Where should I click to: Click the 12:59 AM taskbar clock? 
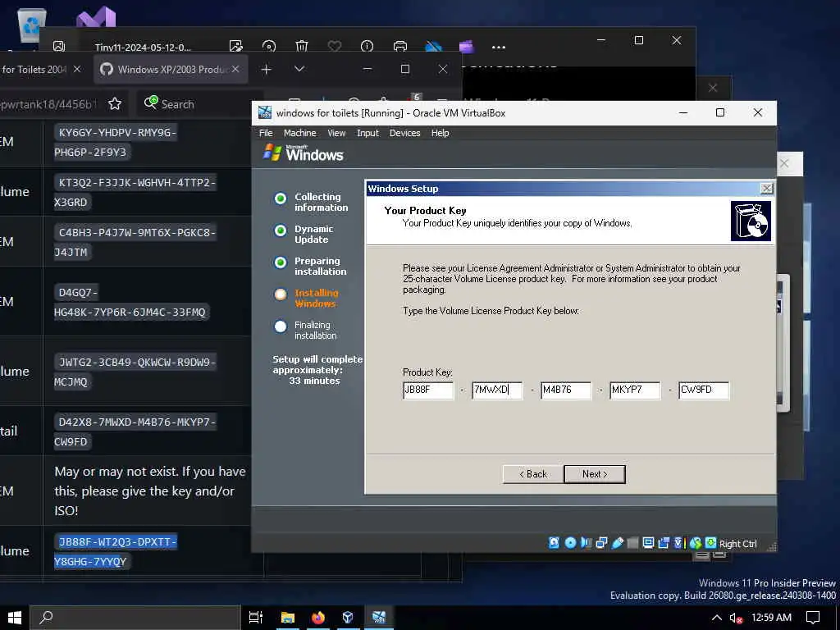click(x=771, y=618)
